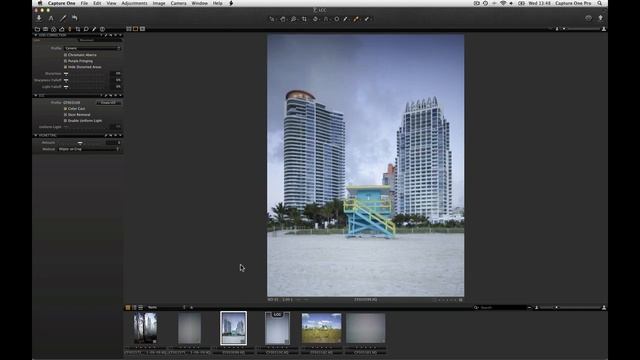Click the Import images toolbar icon
The image size is (640, 360).
point(39,18)
